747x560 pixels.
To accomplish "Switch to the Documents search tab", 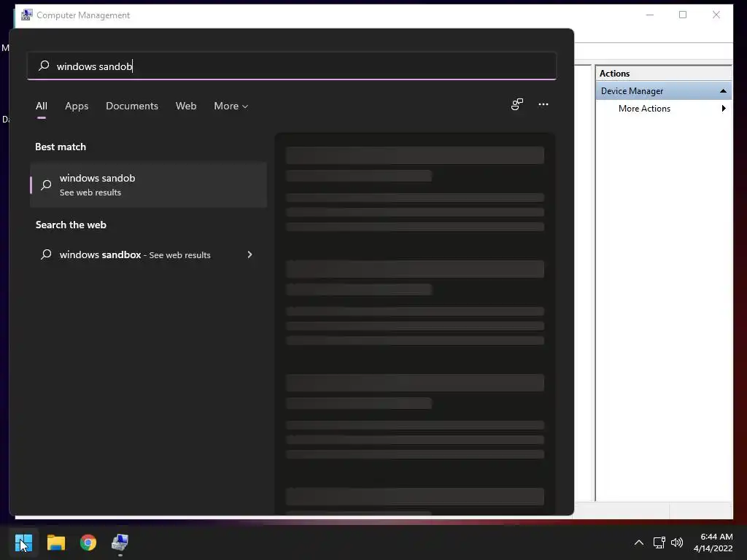I will [132, 106].
